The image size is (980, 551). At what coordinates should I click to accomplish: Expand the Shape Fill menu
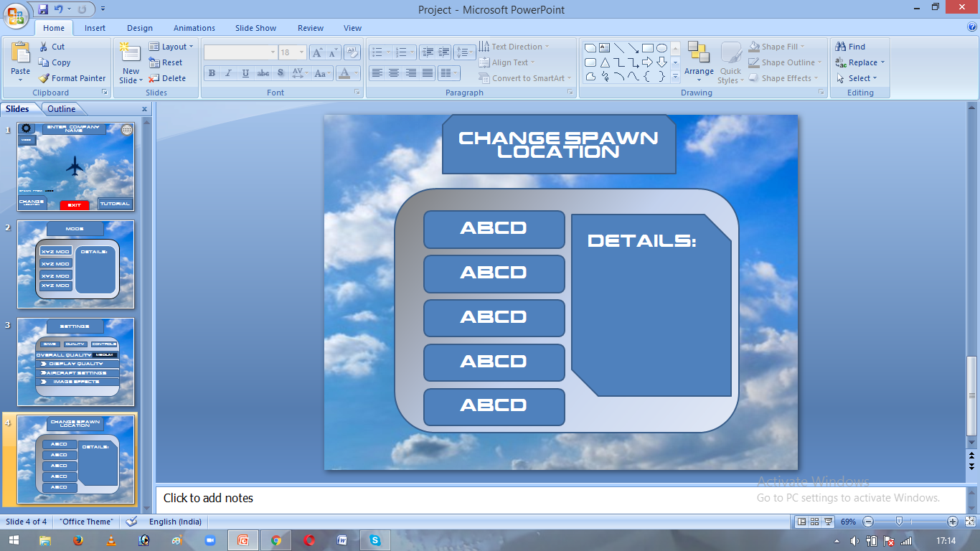point(776,47)
